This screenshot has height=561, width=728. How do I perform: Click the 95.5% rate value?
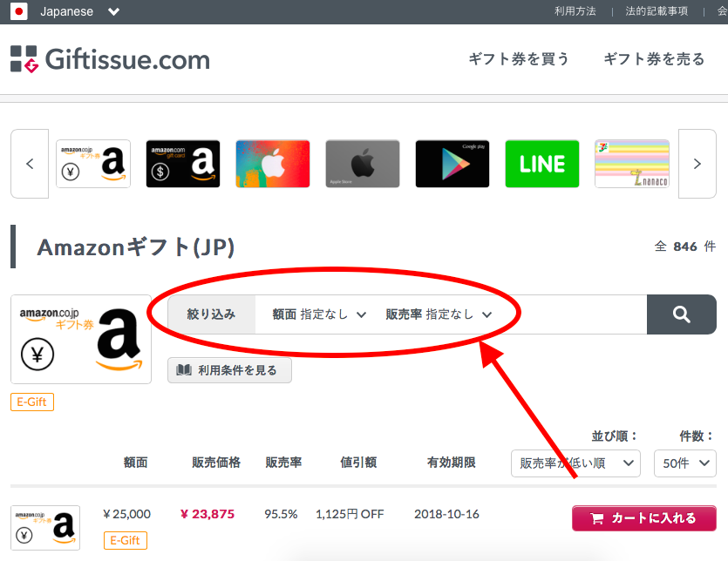coord(281,514)
